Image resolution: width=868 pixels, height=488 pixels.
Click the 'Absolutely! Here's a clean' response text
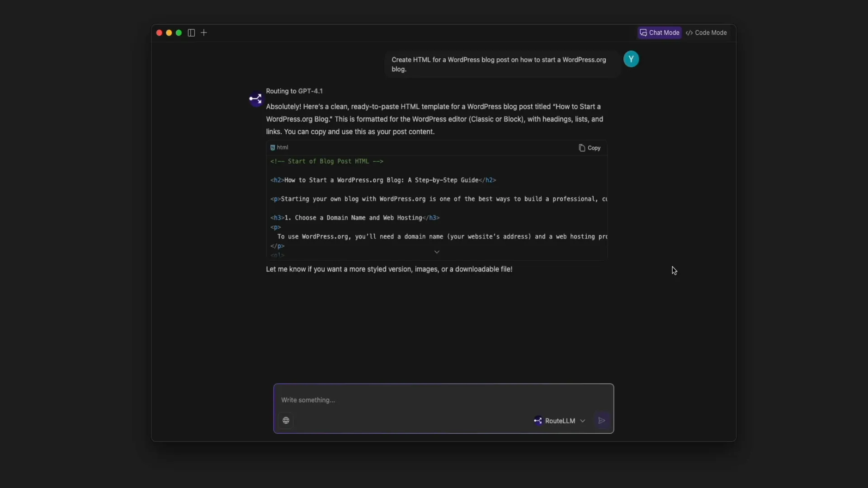click(x=434, y=119)
